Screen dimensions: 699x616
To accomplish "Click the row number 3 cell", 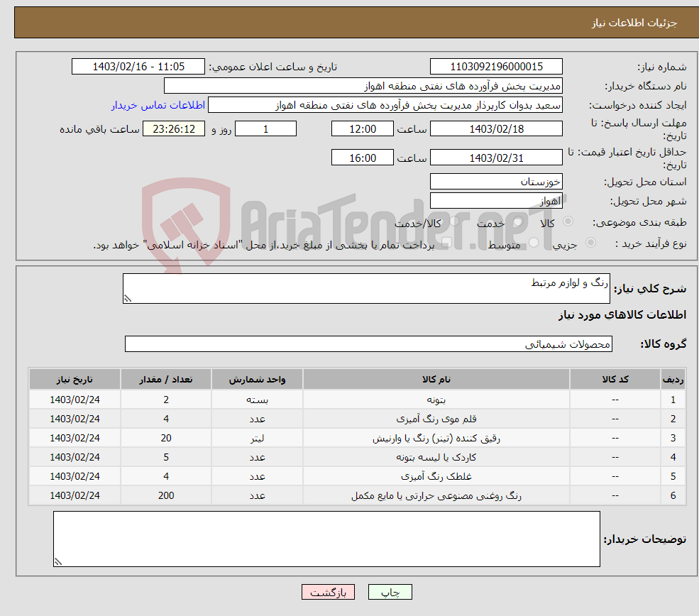I will pos(673,438).
